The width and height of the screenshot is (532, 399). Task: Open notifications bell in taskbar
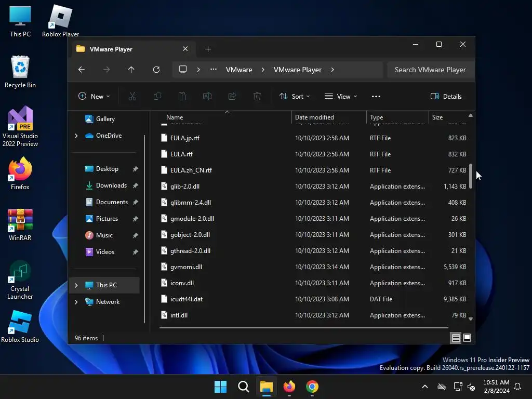tap(518, 387)
